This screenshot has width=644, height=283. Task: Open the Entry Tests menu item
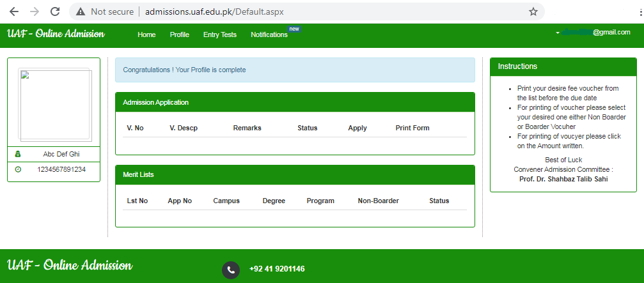click(220, 35)
